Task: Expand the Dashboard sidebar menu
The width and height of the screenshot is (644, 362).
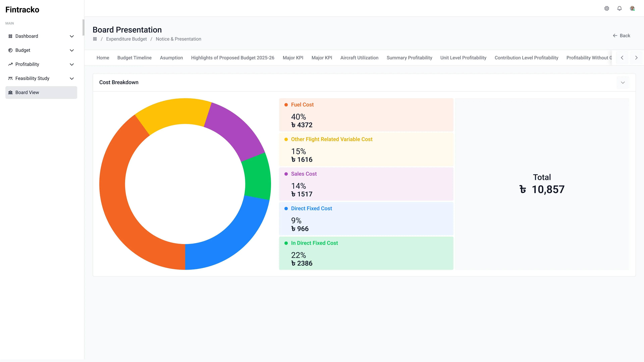Action: [71, 36]
